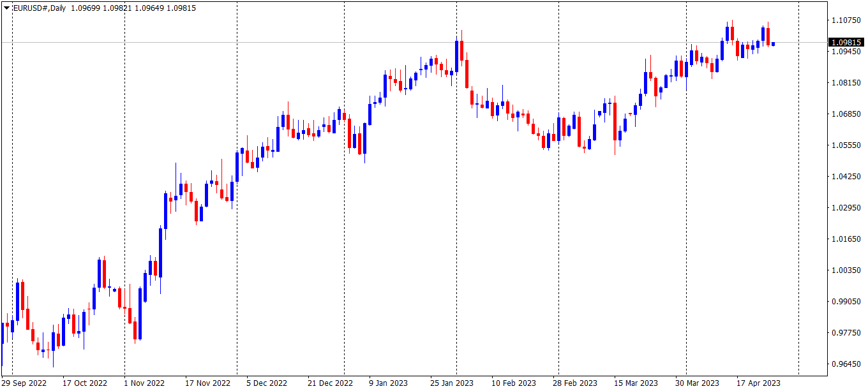Click the 17 Oct 2022 date label

click(85, 383)
